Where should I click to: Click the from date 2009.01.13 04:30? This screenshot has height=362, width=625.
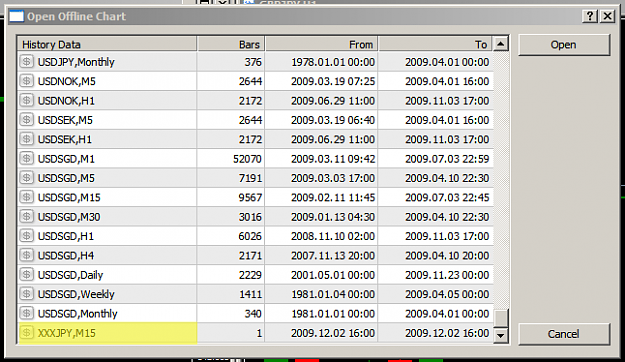coord(333,217)
